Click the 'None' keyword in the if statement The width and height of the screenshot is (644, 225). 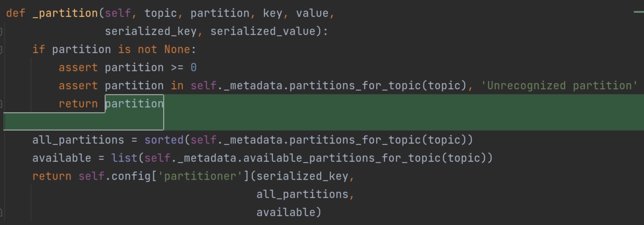point(177,49)
